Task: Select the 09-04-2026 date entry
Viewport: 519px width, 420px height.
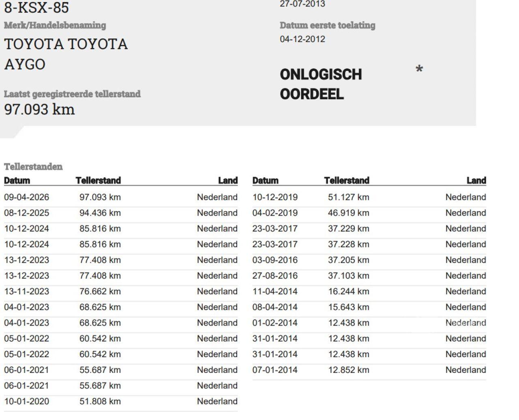Action: 26,197
